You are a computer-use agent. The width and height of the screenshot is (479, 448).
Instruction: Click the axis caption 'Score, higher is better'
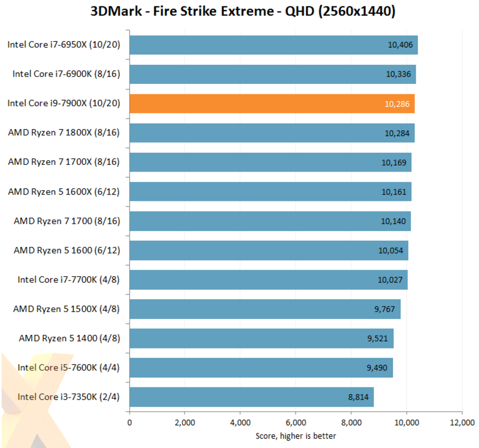pos(296,436)
